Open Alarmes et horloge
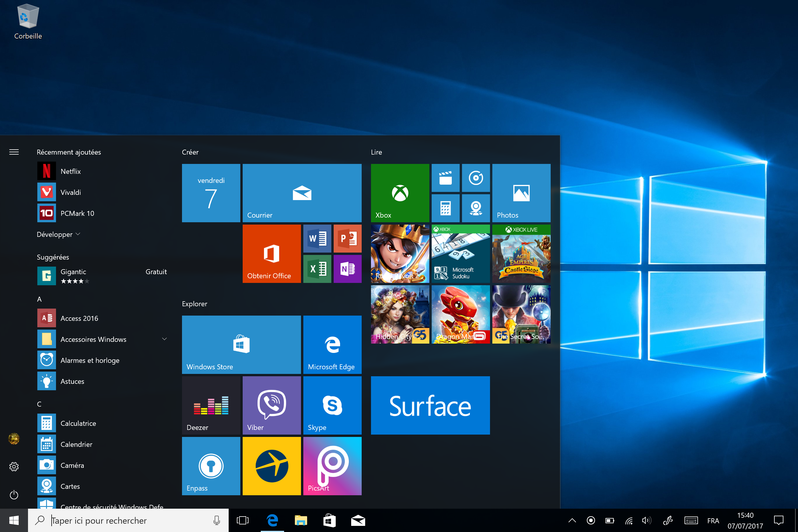The image size is (798, 532). [x=102, y=360]
